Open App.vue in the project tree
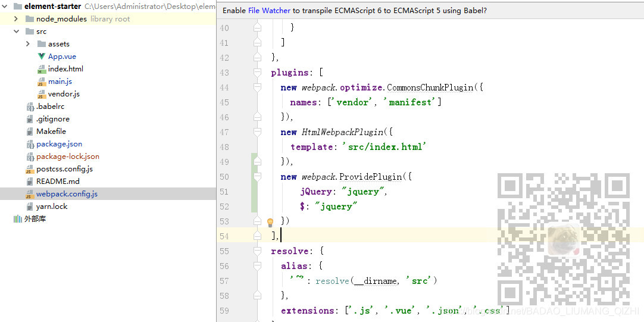This screenshot has width=644, height=322. [x=62, y=57]
